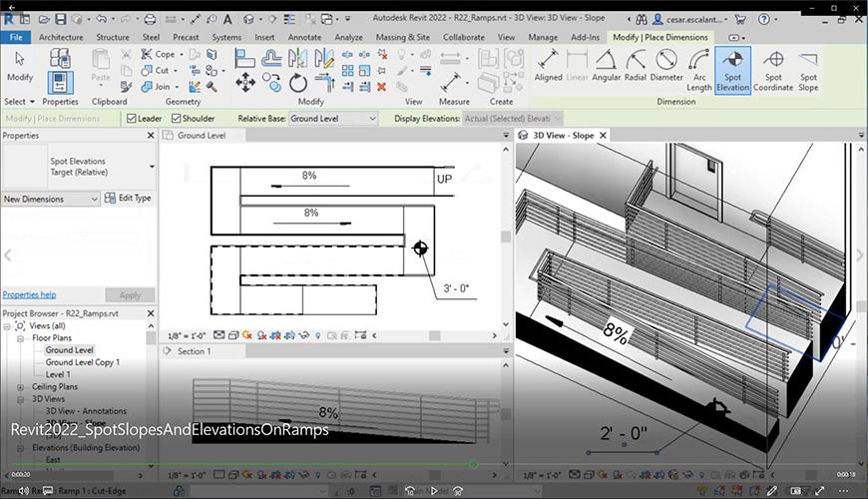This screenshot has width=868, height=499.
Task: Select Ground Level Copy 1 in Project Browser
Action: coord(83,362)
